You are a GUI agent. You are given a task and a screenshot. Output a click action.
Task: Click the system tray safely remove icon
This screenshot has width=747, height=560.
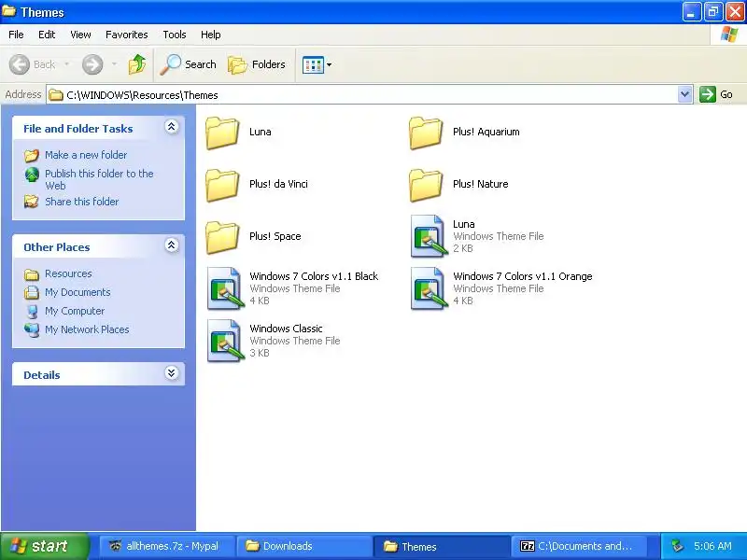click(678, 546)
